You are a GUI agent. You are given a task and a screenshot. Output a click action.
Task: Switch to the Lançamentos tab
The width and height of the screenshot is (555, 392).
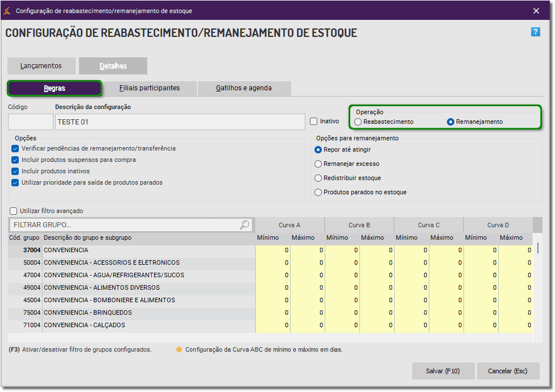[x=41, y=66]
